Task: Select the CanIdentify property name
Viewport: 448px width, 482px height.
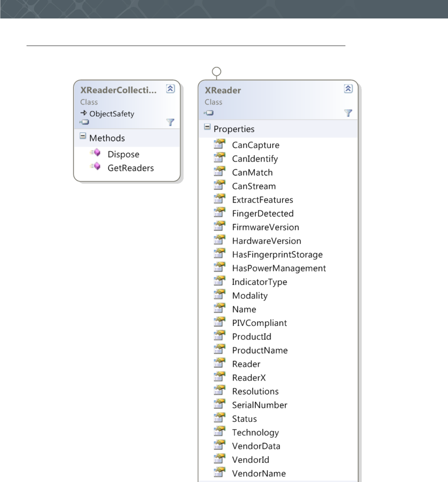Action: point(255,159)
